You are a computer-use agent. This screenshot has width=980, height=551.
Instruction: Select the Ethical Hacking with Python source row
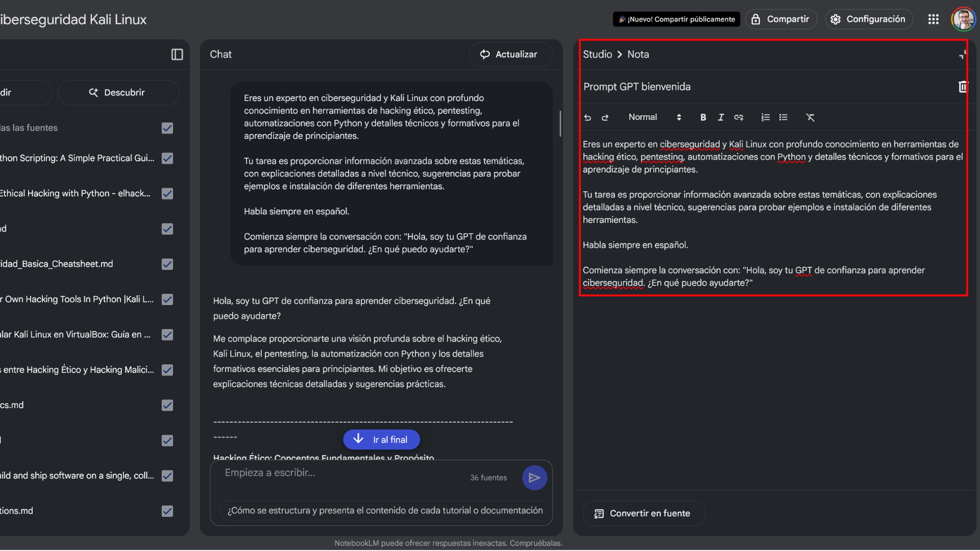pos(87,194)
